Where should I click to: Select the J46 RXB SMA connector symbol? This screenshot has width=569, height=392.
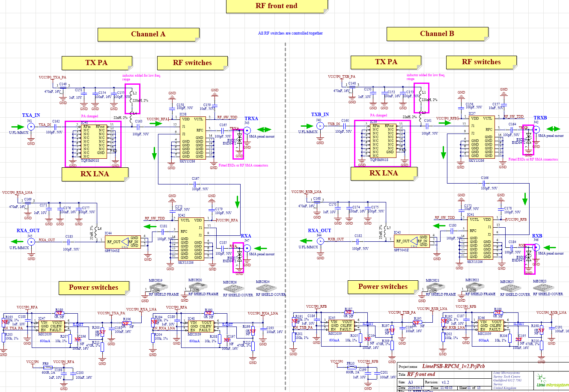click(x=536, y=247)
